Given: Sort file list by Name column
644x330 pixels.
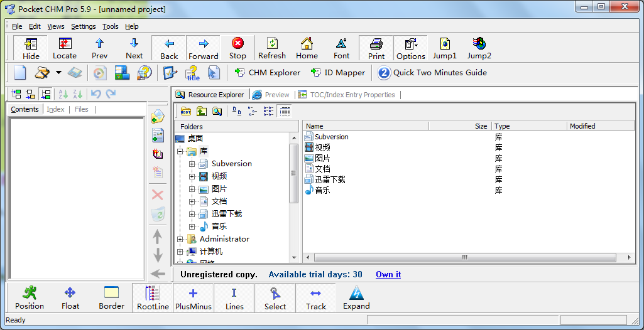Looking at the screenshot, I should pyautogui.click(x=364, y=126).
